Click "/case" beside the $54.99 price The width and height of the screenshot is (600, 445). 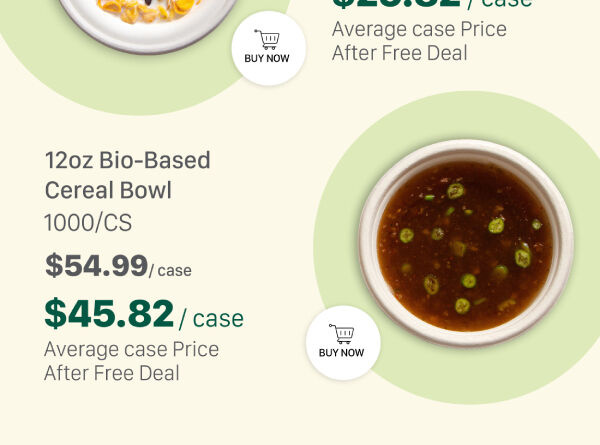point(170,270)
